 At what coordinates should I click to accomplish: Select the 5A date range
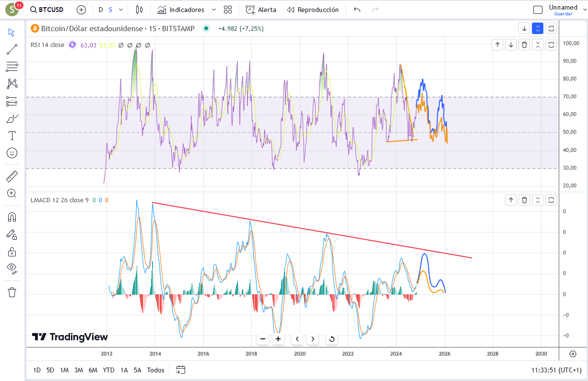click(x=138, y=370)
